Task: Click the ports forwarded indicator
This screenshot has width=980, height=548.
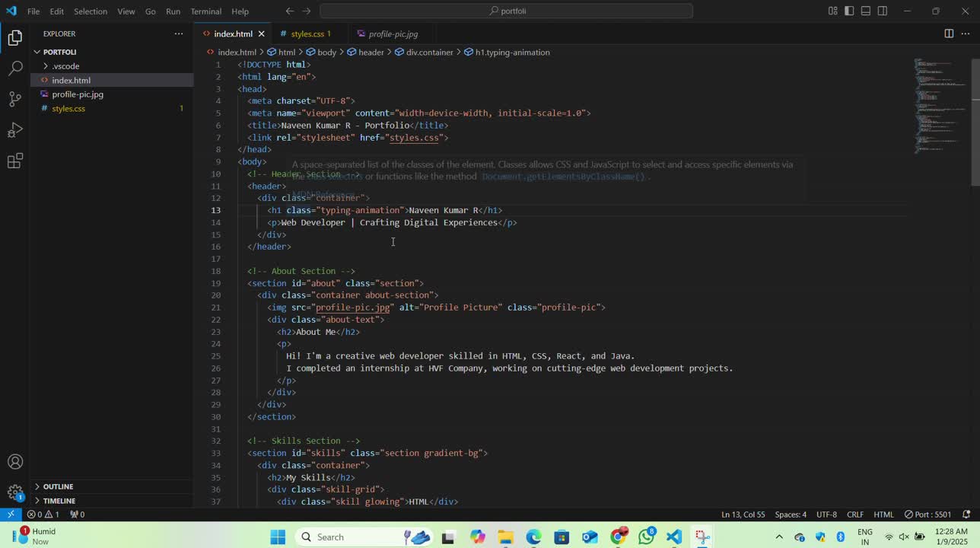Action: pyautogui.click(x=77, y=515)
